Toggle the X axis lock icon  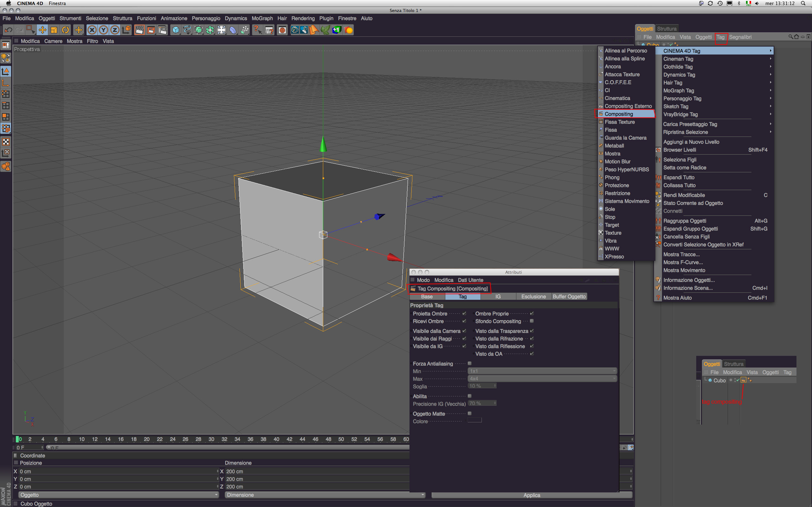[x=92, y=30]
